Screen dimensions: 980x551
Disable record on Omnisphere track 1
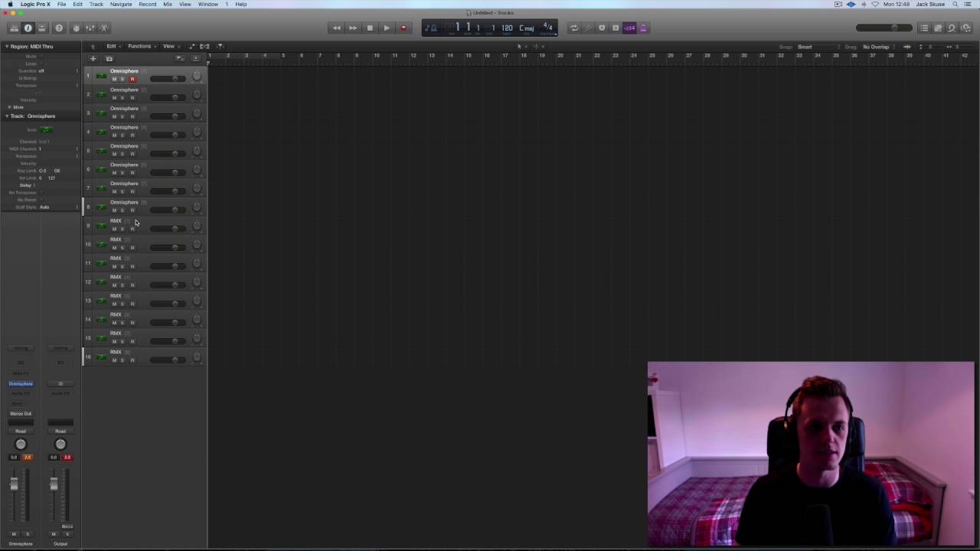coord(132,80)
